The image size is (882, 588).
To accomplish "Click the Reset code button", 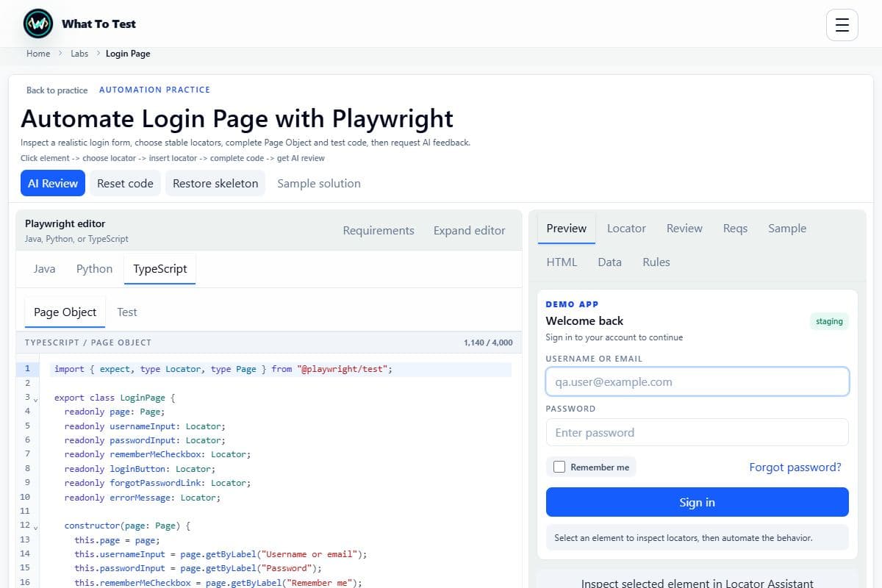I will 126,184.
